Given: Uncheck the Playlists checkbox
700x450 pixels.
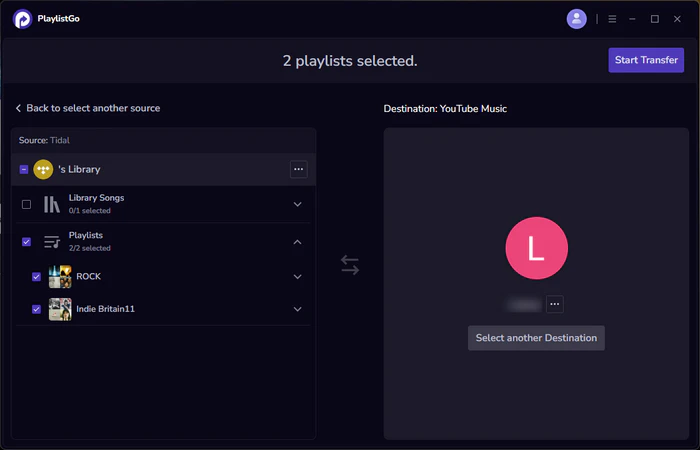Looking at the screenshot, I should coord(26,242).
